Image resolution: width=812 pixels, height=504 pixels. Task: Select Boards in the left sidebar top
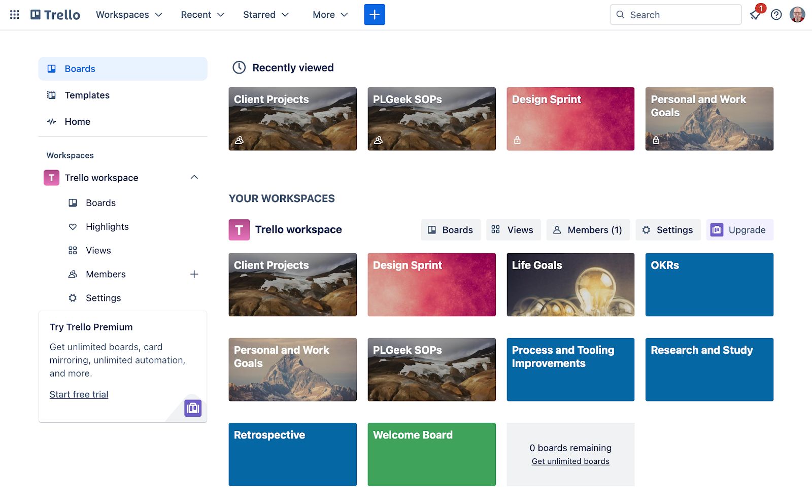coord(123,69)
